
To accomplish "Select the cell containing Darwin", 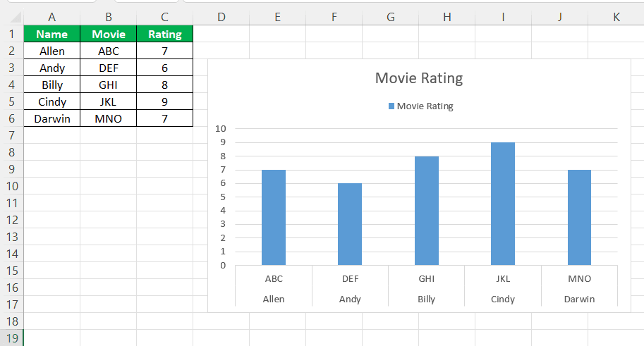I will click(51, 118).
